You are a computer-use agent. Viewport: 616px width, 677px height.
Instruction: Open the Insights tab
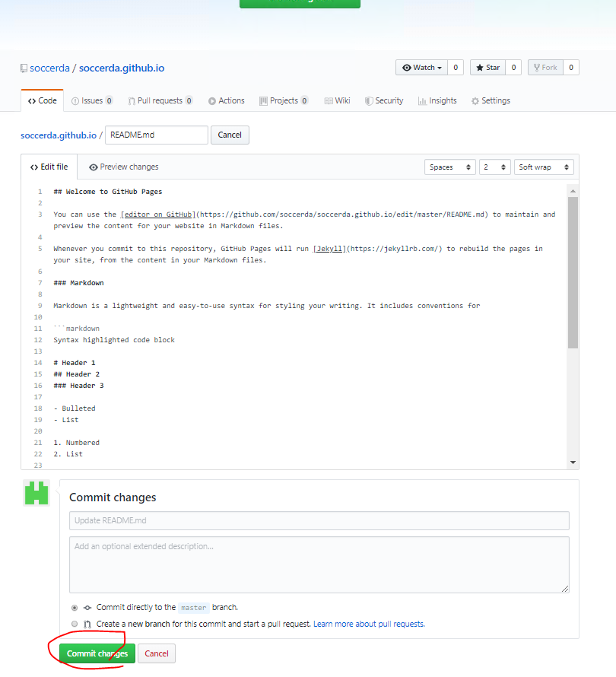(437, 100)
